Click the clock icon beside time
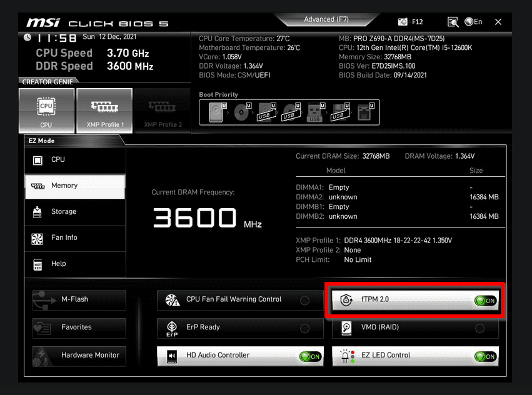The height and width of the screenshot is (395, 532). point(28,37)
